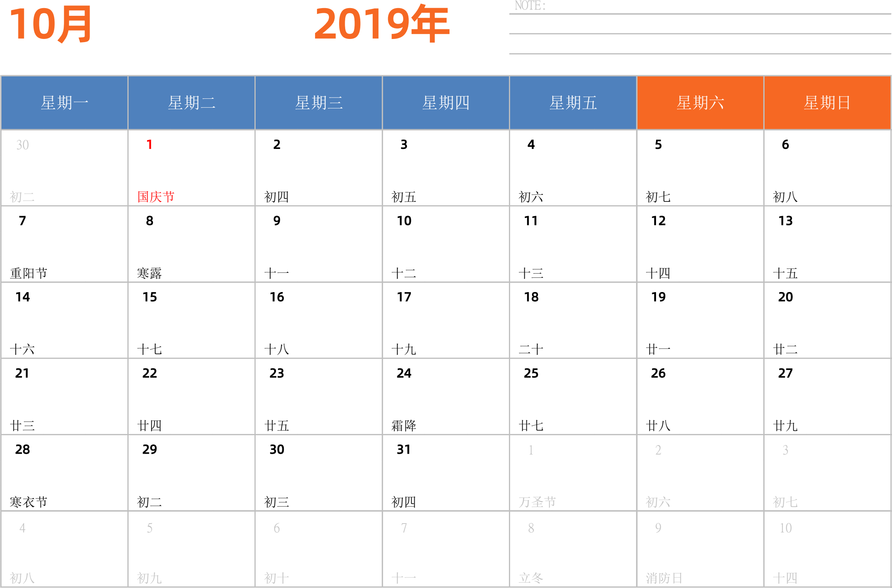Click the 星期三 column header
This screenshot has height=588, width=892.
coord(319,103)
